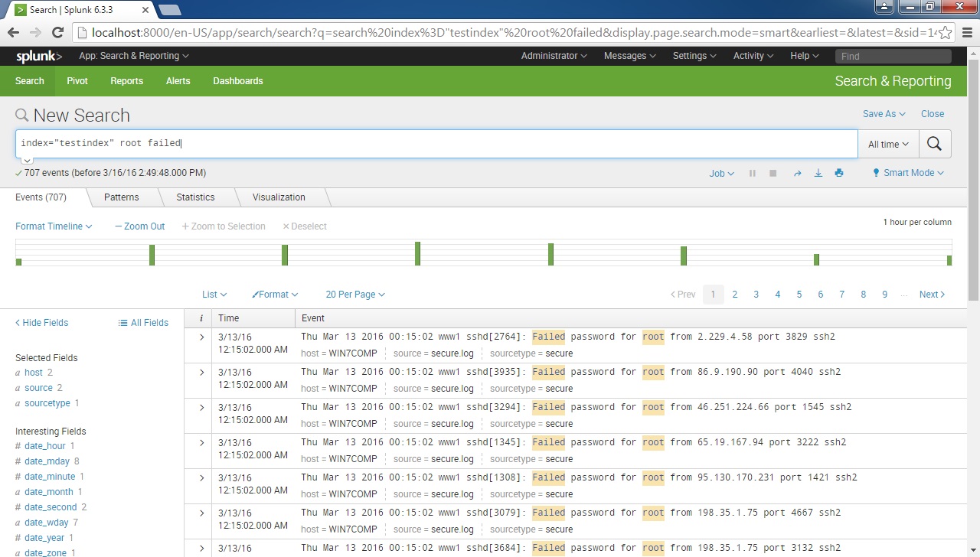Open the All time time range picker
980x557 pixels.
tap(888, 144)
